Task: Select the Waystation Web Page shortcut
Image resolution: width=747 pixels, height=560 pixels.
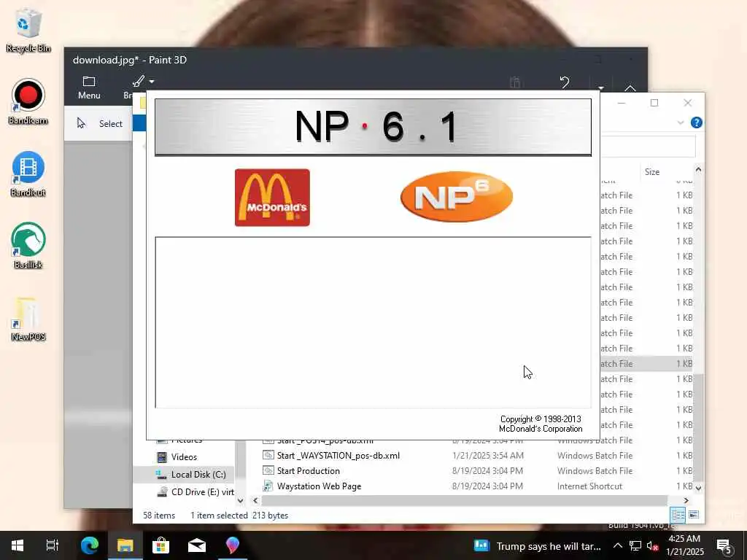Action: click(x=319, y=486)
